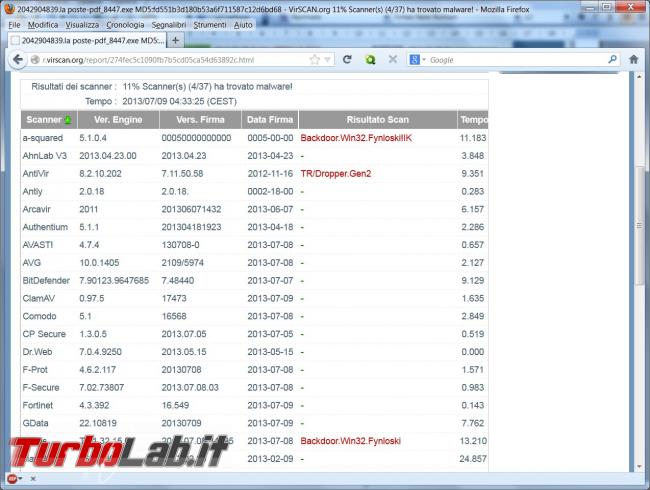Click the Data Firma column header
This screenshot has height=490, width=650.
pos(270,120)
